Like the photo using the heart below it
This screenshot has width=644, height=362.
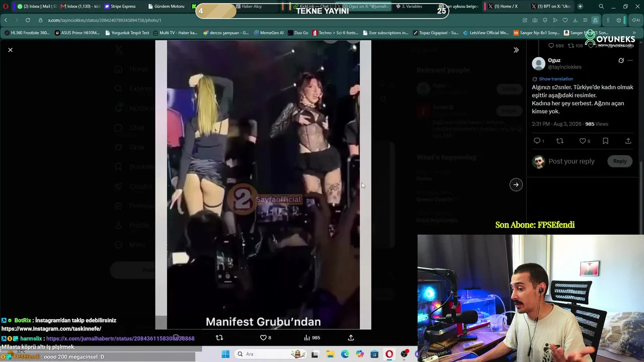pos(263,338)
